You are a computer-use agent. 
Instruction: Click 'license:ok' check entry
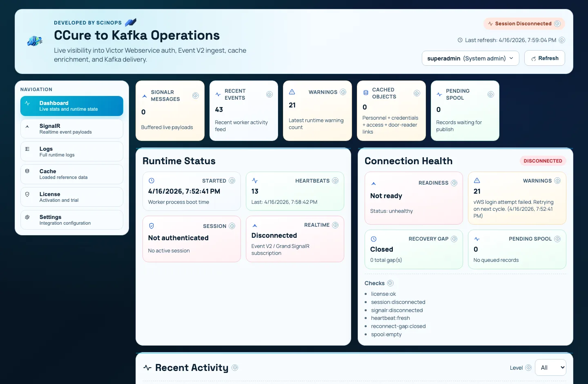coord(383,294)
